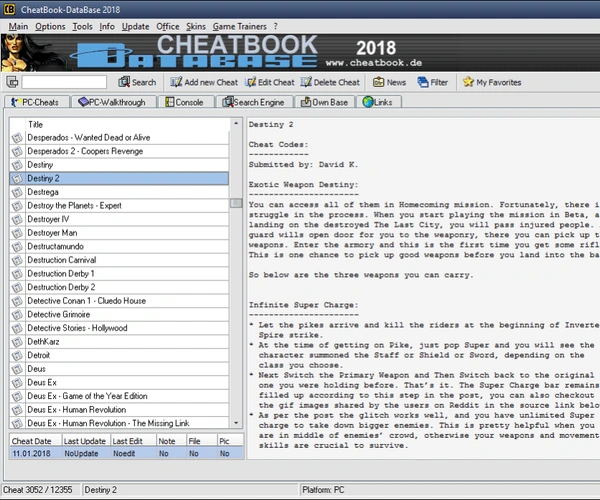Viewport: 600px width, 500px height.
Task: Click scroll down arrow of game list
Action: click(x=236, y=423)
